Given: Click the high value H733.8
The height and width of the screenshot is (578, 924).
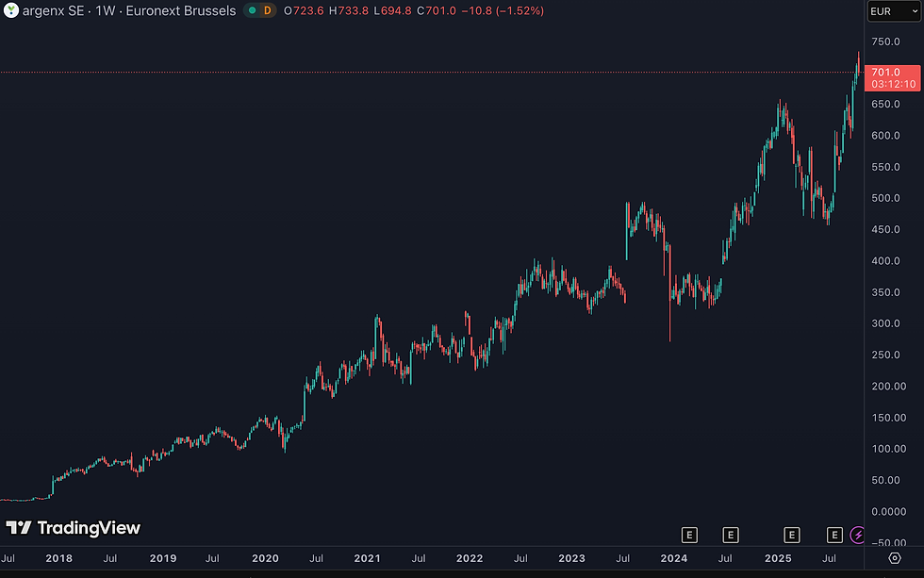Looking at the screenshot, I should click(349, 10).
